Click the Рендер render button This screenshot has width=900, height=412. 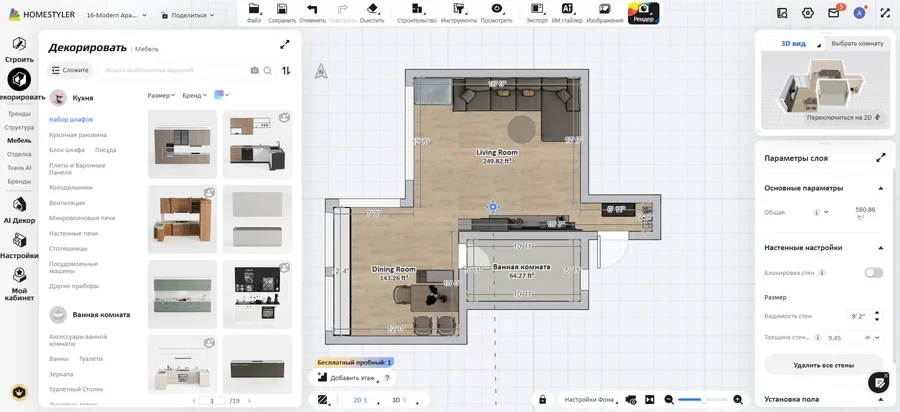click(x=643, y=12)
